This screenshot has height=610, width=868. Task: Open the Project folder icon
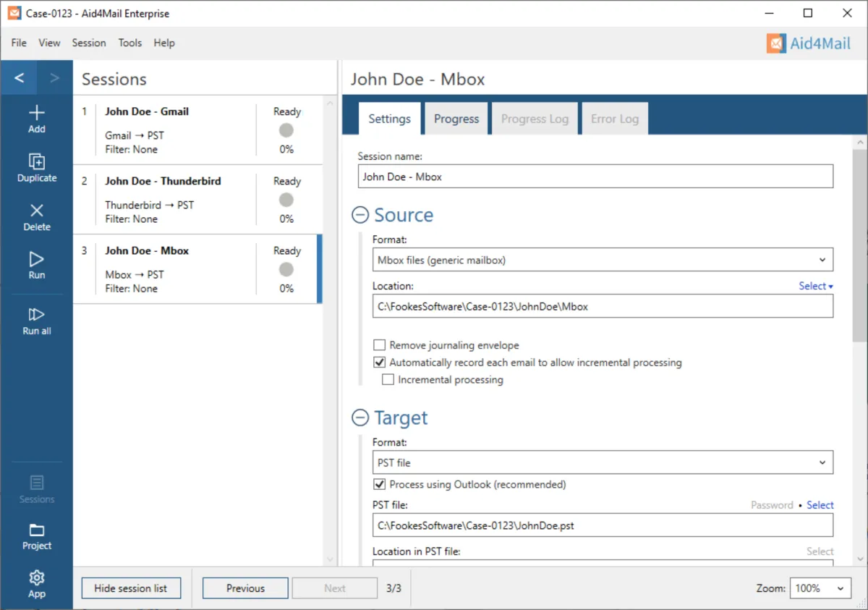[x=36, y=531]
